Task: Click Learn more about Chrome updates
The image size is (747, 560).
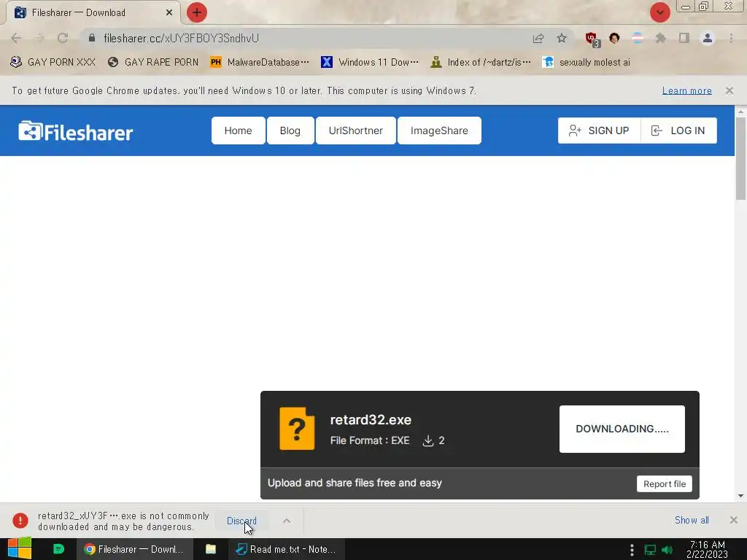Action: (686, 90)
